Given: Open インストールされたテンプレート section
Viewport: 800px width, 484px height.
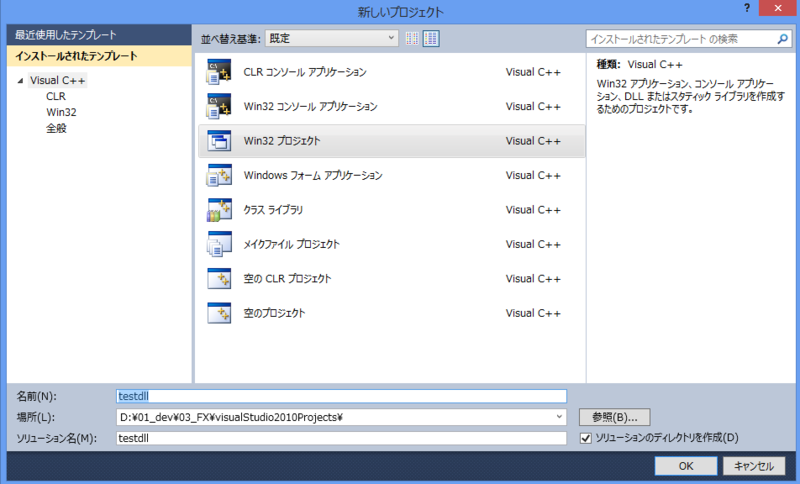Looking at the screenshot, I should 99,56.
